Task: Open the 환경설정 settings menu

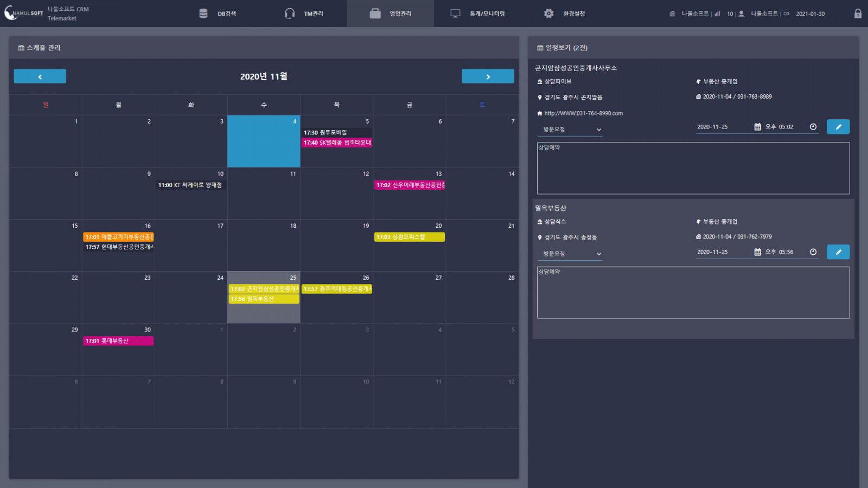Action: (565, 14)
